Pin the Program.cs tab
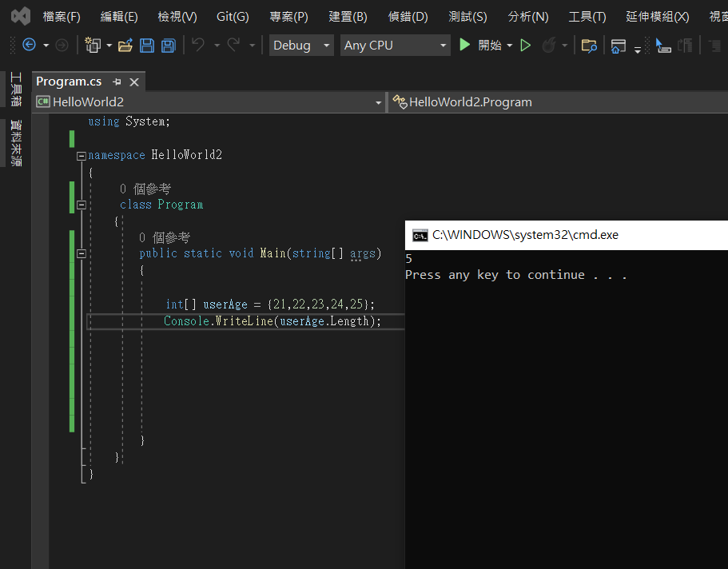 (x=117, y=82)
